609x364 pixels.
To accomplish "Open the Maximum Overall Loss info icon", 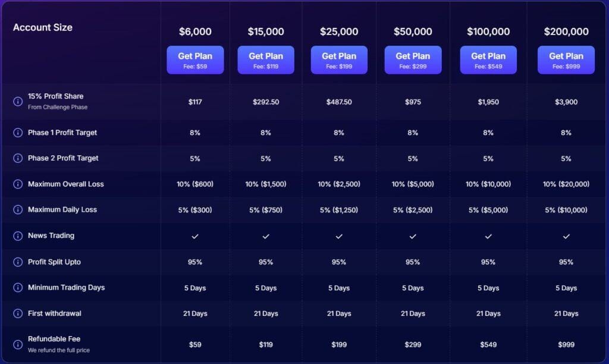I will point(18,184).
